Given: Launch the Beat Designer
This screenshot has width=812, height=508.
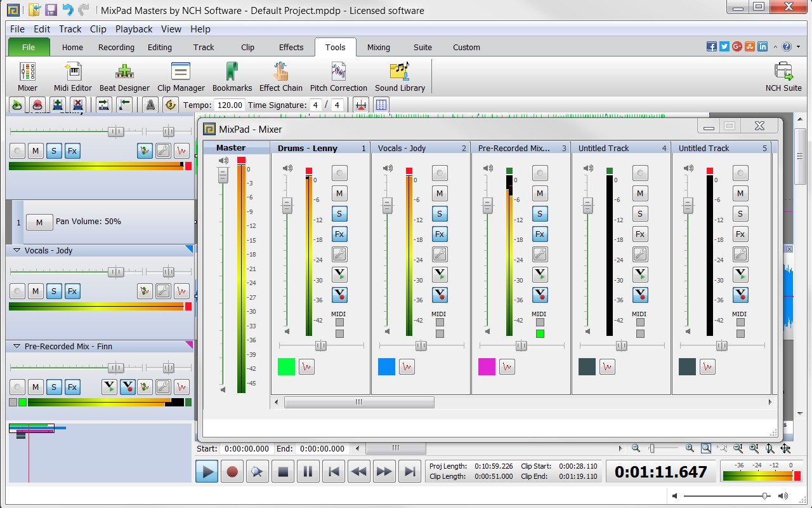Looking at the screenshot, I should tap(124, 76).
